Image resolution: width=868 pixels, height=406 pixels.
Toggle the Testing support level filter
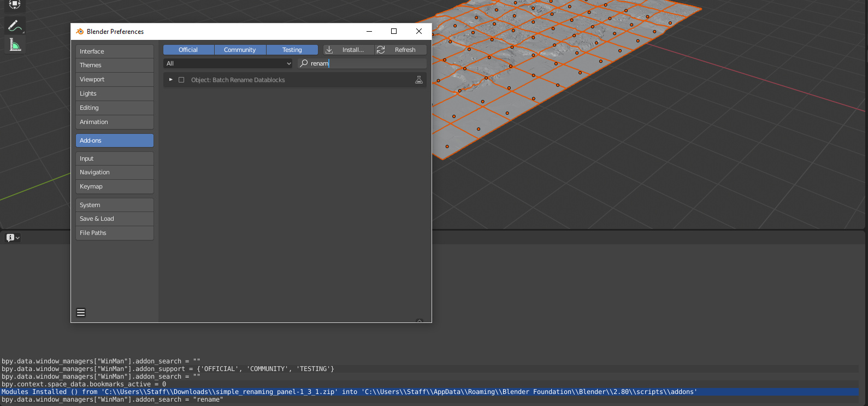292,50
